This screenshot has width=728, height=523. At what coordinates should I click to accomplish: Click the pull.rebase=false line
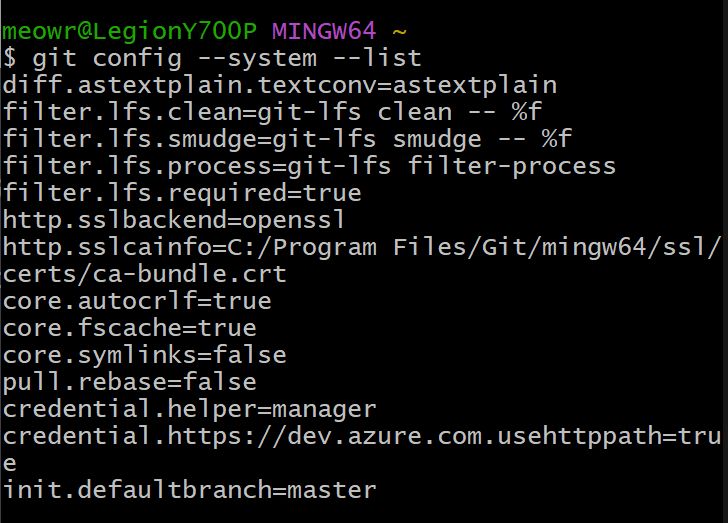[130, 382]
